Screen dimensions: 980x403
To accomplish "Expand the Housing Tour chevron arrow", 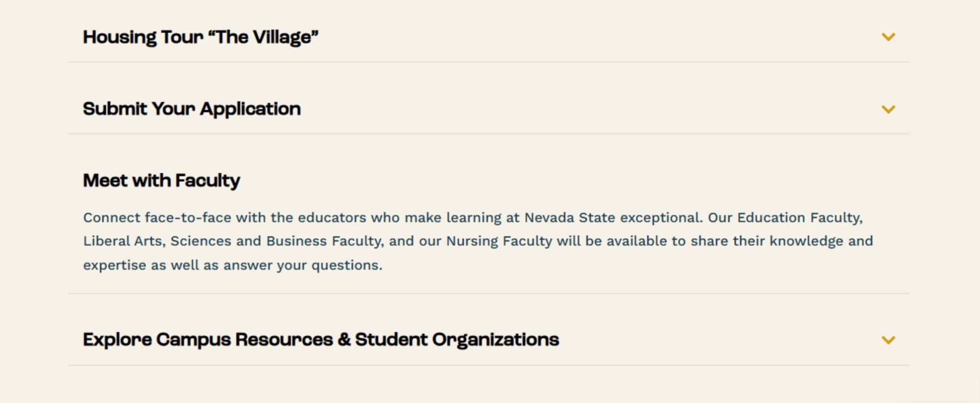I will point(888,37).
